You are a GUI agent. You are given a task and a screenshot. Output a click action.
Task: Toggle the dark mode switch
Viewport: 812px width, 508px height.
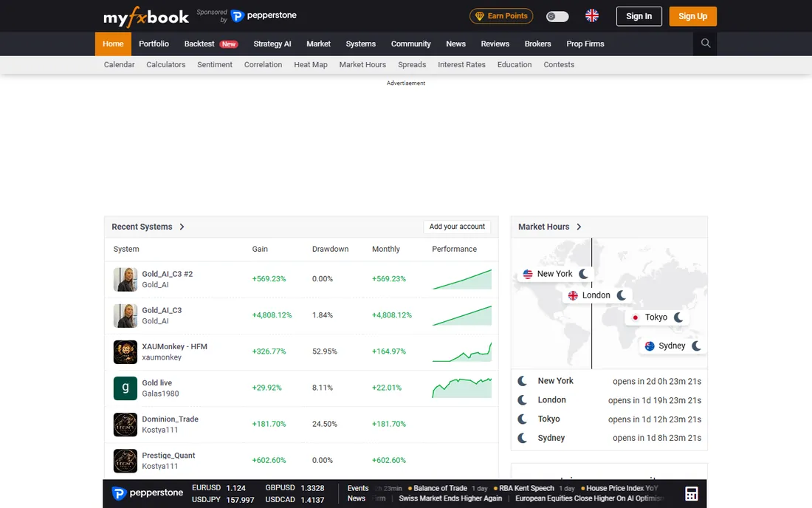click(557, 16)
